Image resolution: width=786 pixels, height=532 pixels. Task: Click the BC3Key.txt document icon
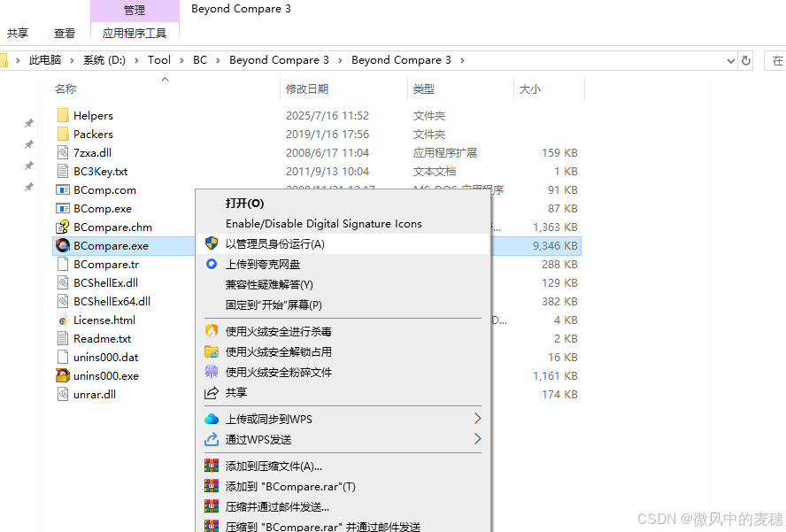click(63, 171)
